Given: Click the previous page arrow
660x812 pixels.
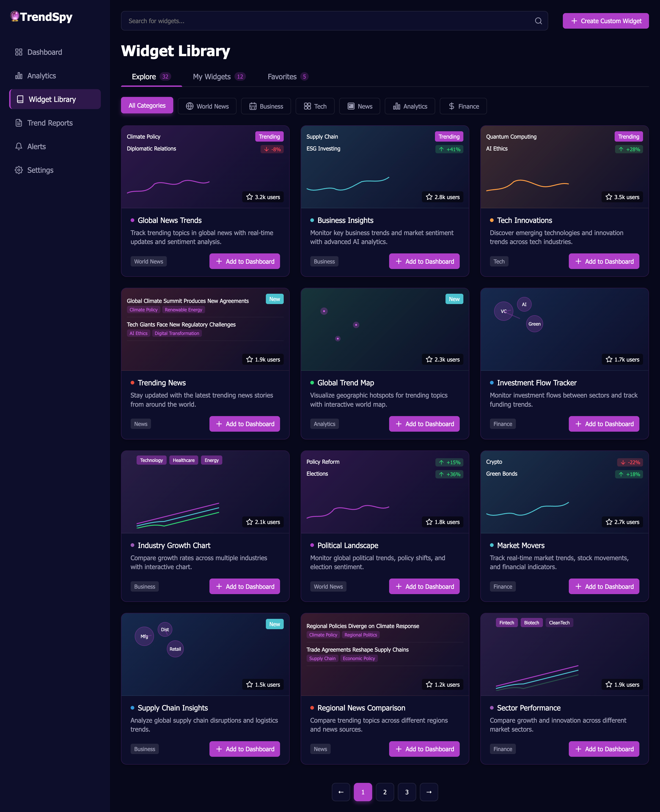Looking at the screenshot, I should pos(341,792).
